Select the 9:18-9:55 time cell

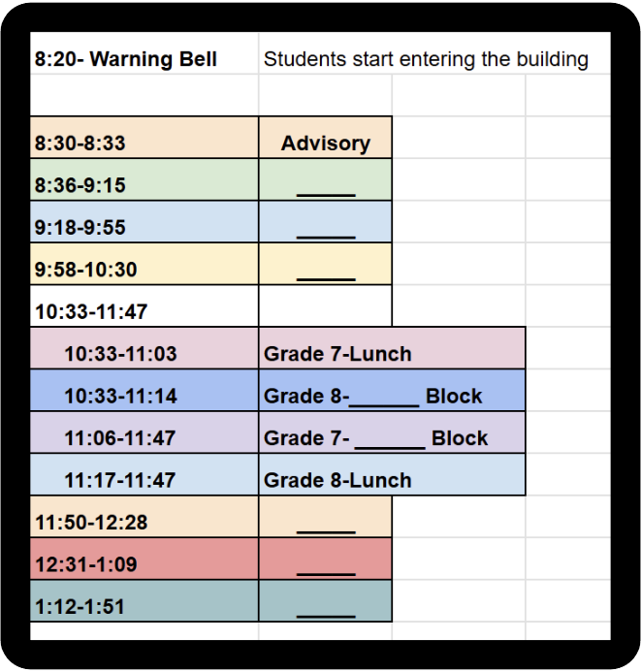pos(144,228)
